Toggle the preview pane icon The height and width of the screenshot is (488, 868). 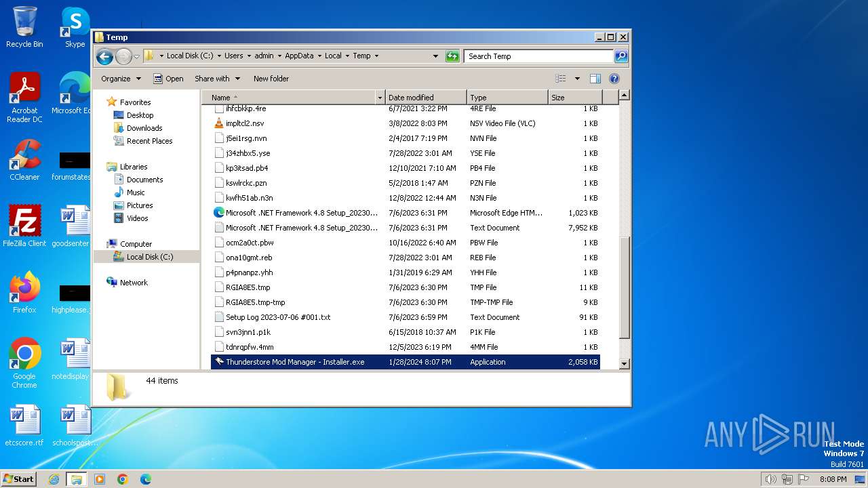[x=595, y=79]
